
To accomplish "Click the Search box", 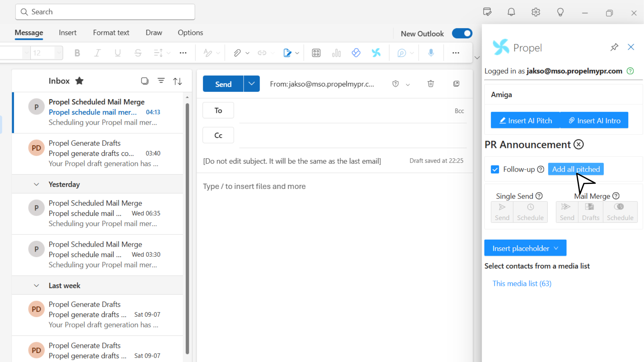I will pyautogui.click(x=105, y=12).
